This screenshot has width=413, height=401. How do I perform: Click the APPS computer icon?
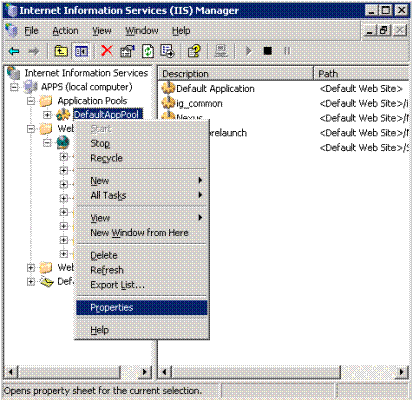point(30,87)
